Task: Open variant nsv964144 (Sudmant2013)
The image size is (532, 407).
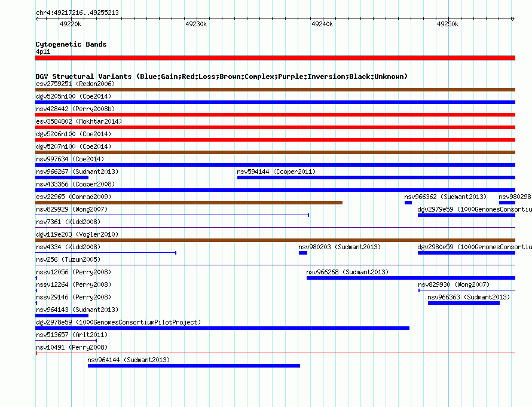Action: coord(129,360)
